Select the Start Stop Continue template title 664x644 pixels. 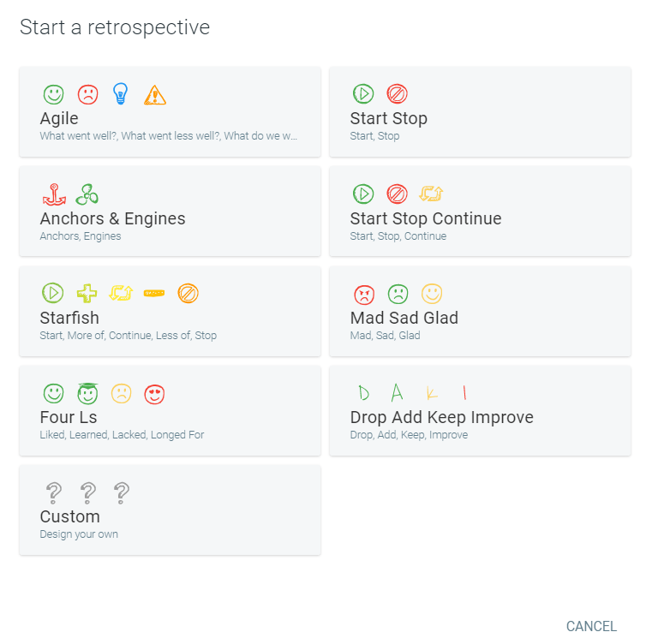426,218
